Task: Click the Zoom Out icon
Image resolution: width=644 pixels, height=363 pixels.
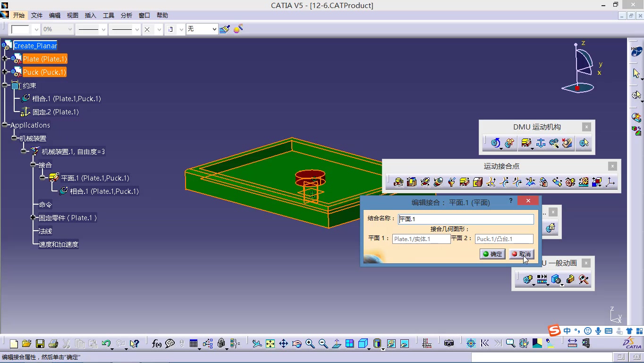Action: tap(323, 344)
